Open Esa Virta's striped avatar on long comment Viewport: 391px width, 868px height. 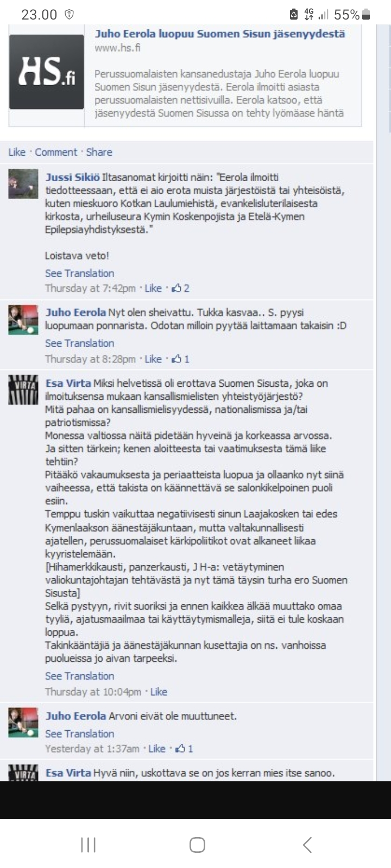pos(23,390)
